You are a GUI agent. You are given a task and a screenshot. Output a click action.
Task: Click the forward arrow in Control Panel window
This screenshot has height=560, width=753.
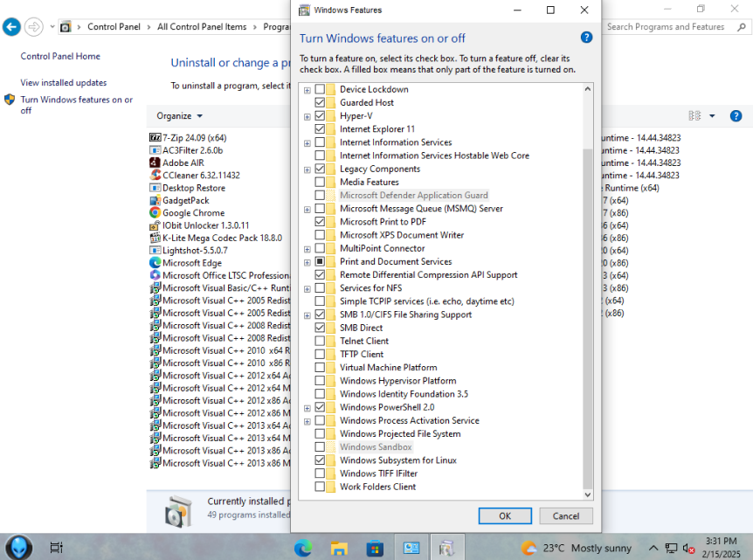tap(33, 27)
